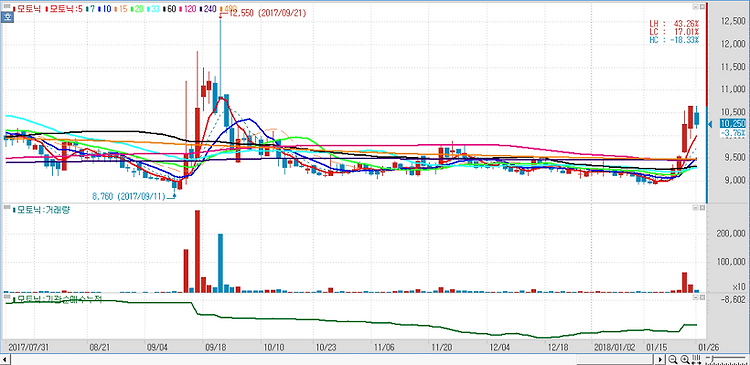Click the scroll left arrow of horizontal scrollbar

(x=5, y=359)
